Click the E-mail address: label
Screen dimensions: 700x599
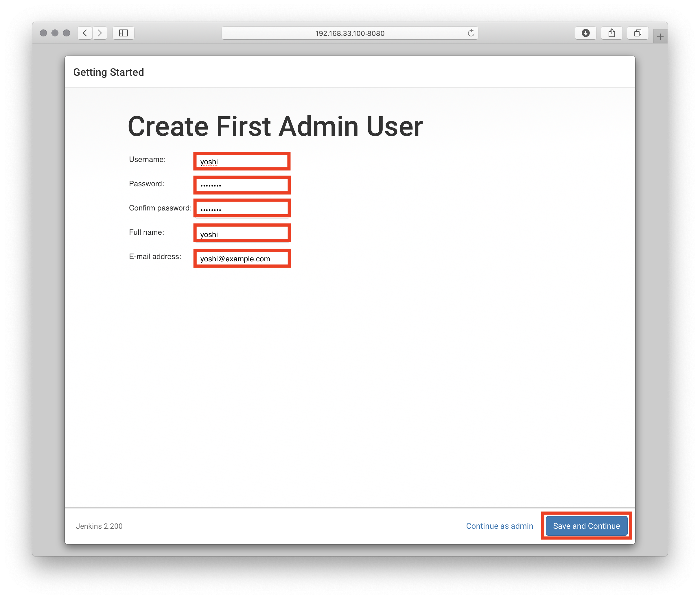click(x=155, y=257)
